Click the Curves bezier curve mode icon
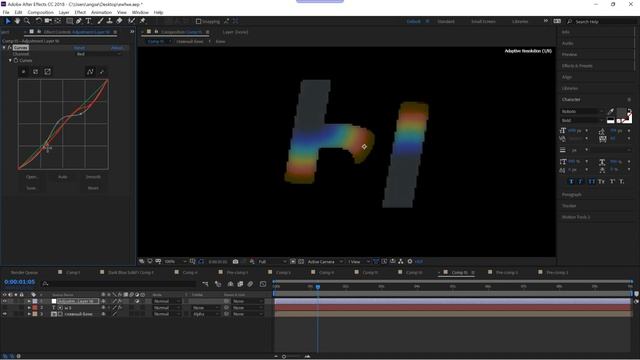Screen dimensions: 640x360 pyautogui.click(x=90, y=71)
